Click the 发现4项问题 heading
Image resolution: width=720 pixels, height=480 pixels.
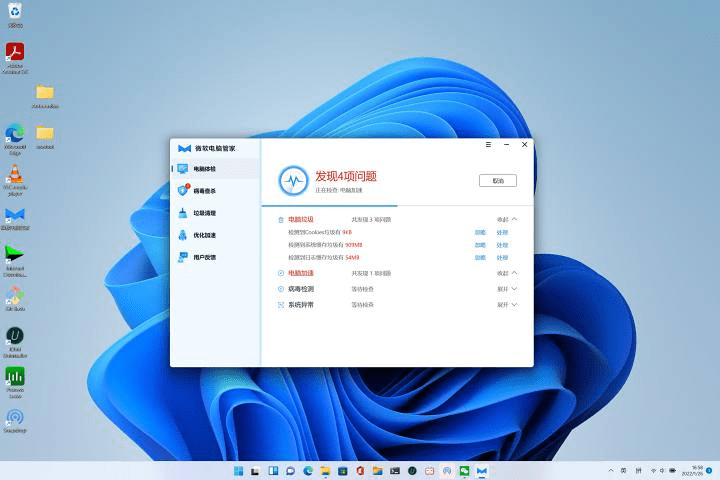click(346, 176)
